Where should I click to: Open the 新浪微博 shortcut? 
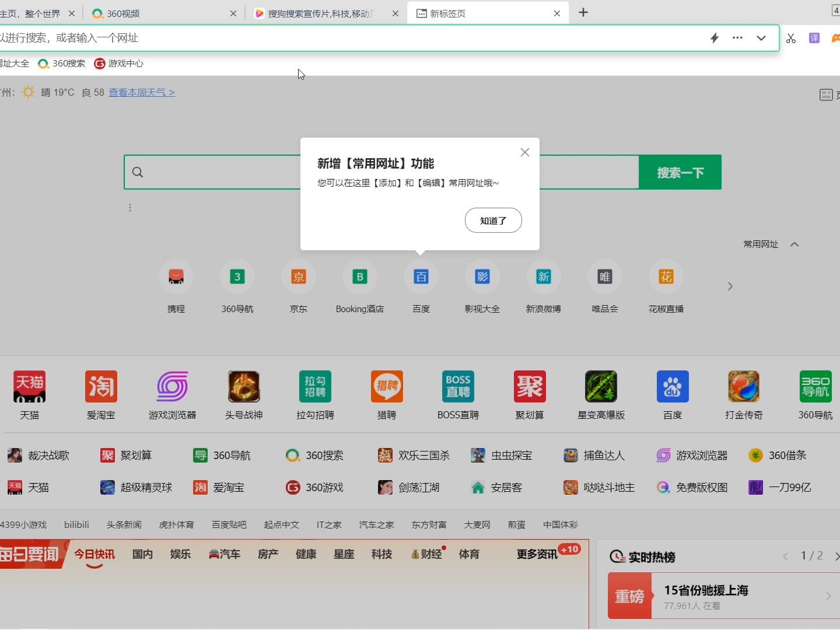pyautogui.click(x=544, y=276)
